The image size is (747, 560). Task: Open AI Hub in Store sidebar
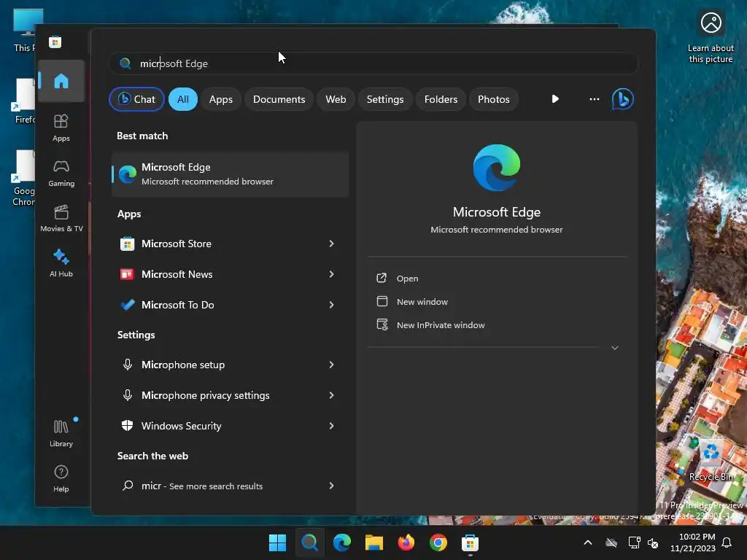[61, 263]
